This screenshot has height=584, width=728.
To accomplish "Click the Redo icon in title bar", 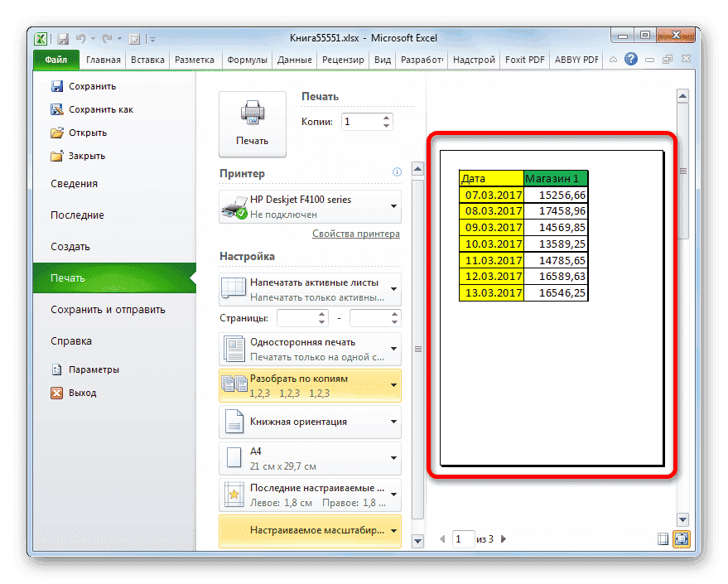I will [106, 38].
